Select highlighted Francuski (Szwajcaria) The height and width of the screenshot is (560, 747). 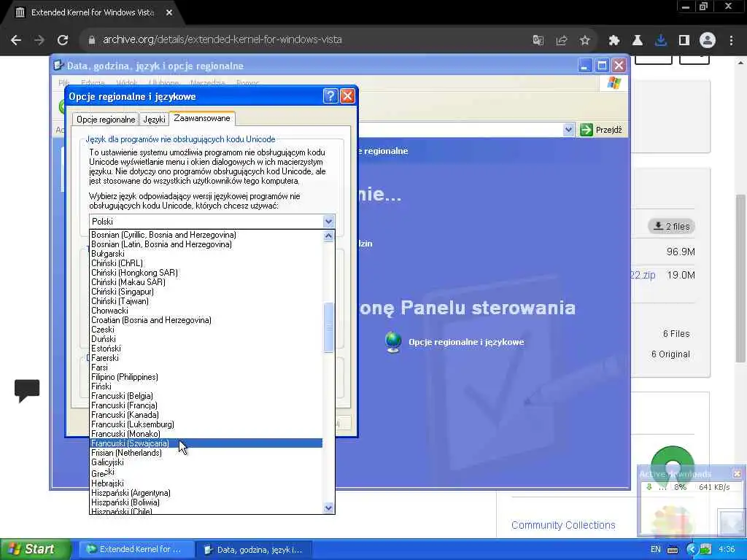tap(206, 443)
